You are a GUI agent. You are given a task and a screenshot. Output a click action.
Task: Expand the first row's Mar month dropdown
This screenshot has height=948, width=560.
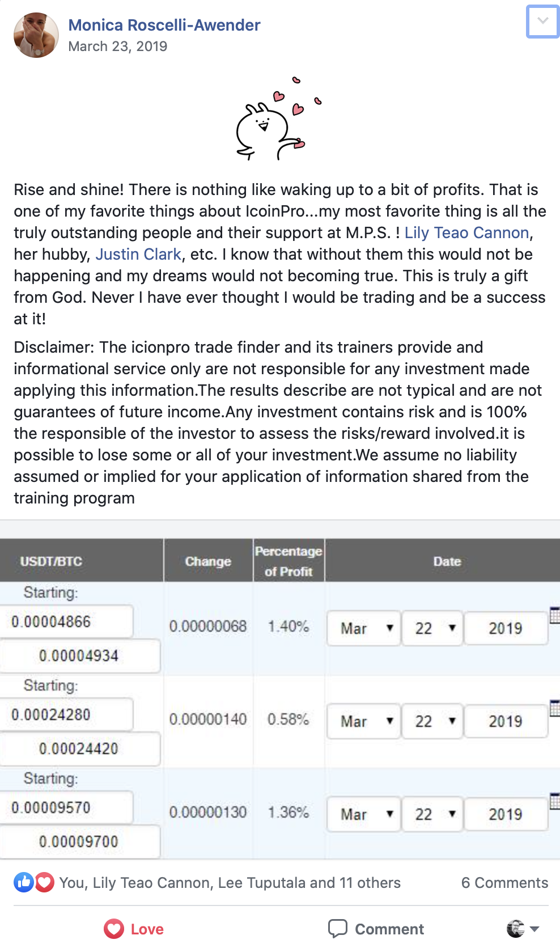tap(364, 628)
